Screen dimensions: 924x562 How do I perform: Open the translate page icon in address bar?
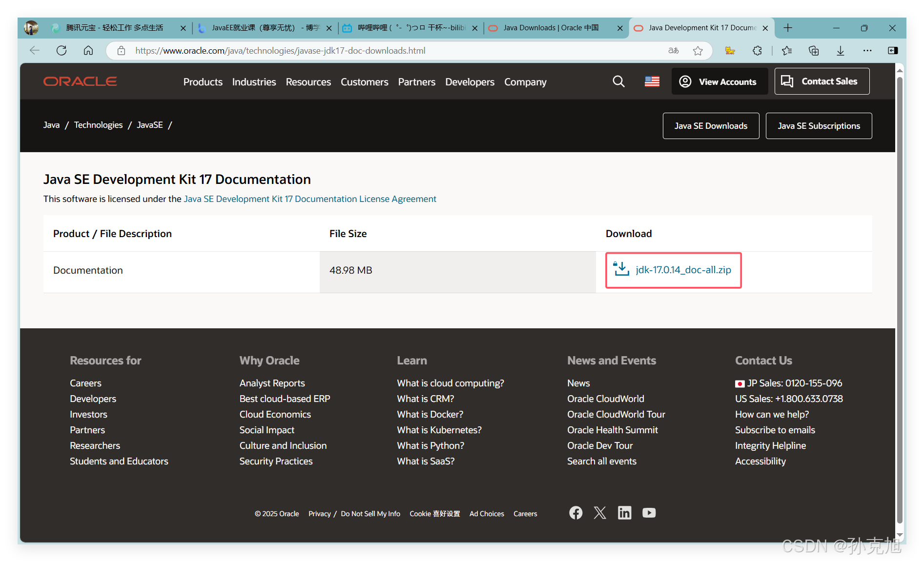coord(674,51)
